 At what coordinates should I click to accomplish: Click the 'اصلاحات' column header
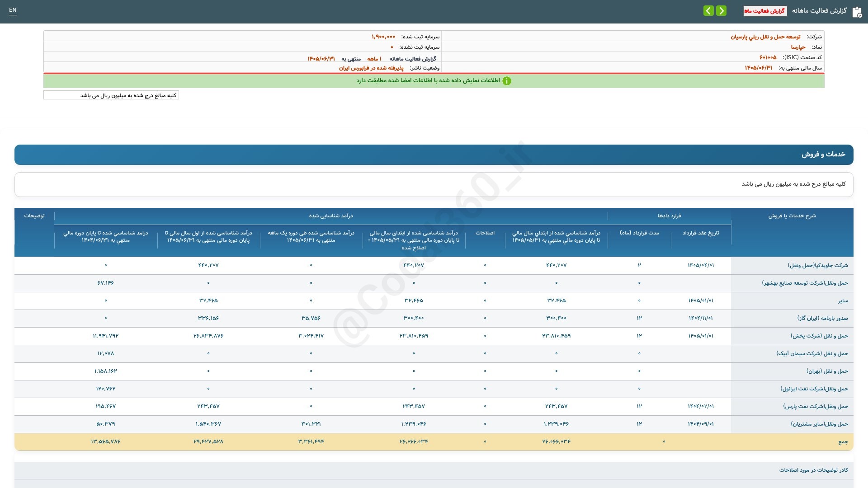[485, 233]
